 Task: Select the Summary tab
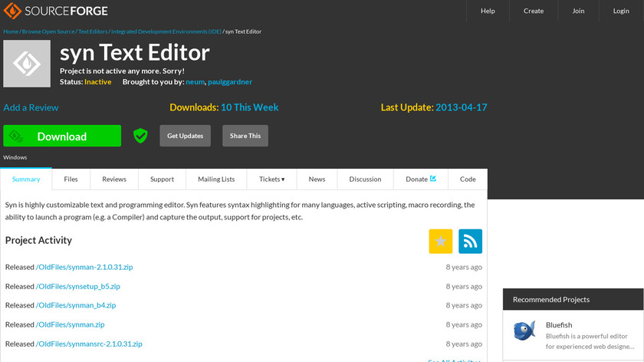click(26, 179)
